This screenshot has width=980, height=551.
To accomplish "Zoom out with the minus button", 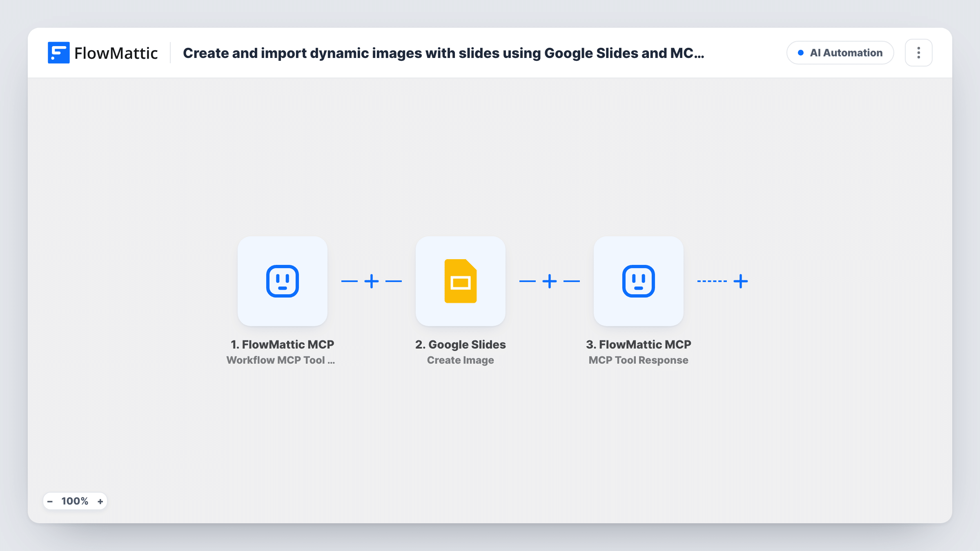I will 50,501.
